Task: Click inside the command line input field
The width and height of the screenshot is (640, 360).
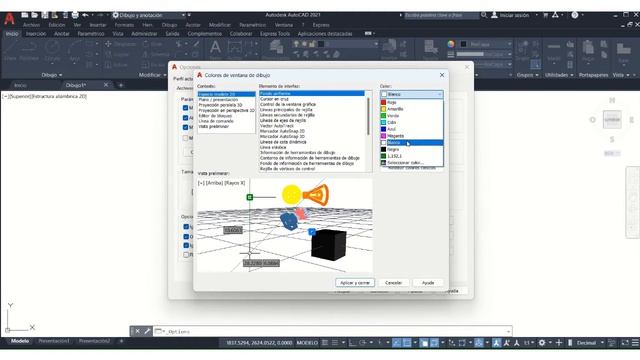Action: (334, 331)
